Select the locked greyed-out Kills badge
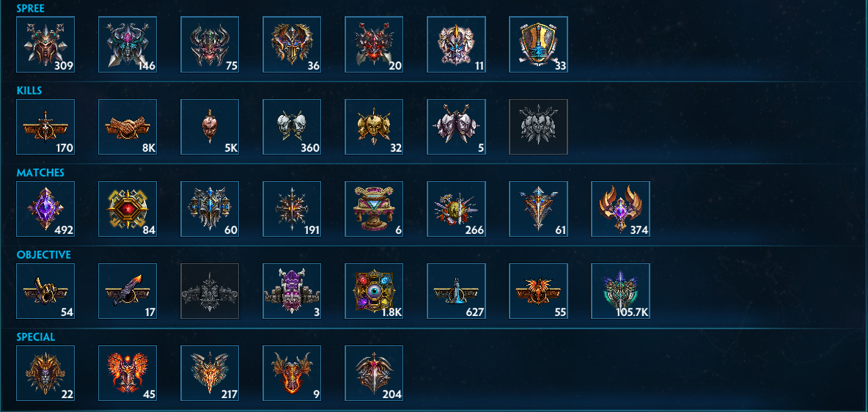The width and height of the screenshot is (868, 412). (x=538, y=127)
